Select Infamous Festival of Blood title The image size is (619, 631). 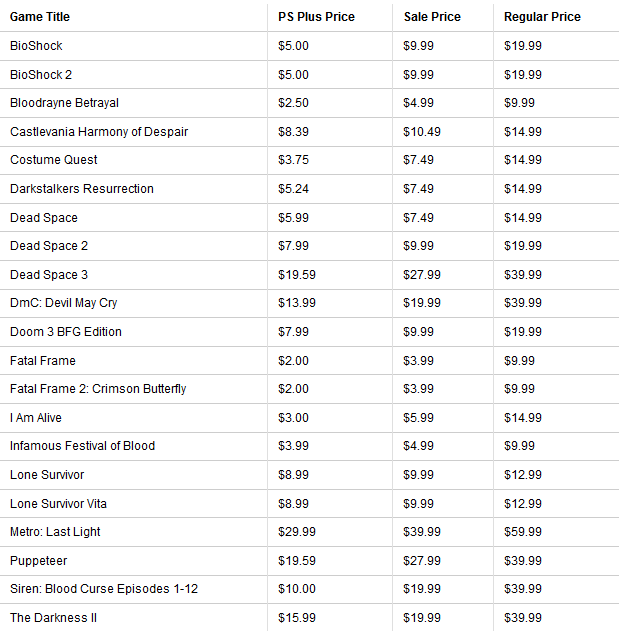(82, 446)
